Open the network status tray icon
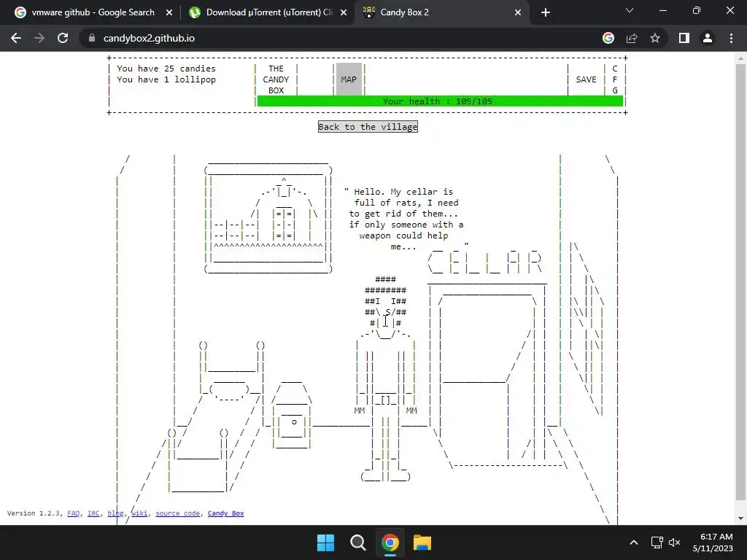Viewport: 747px width, 560px height. click(x=657, y=542)
